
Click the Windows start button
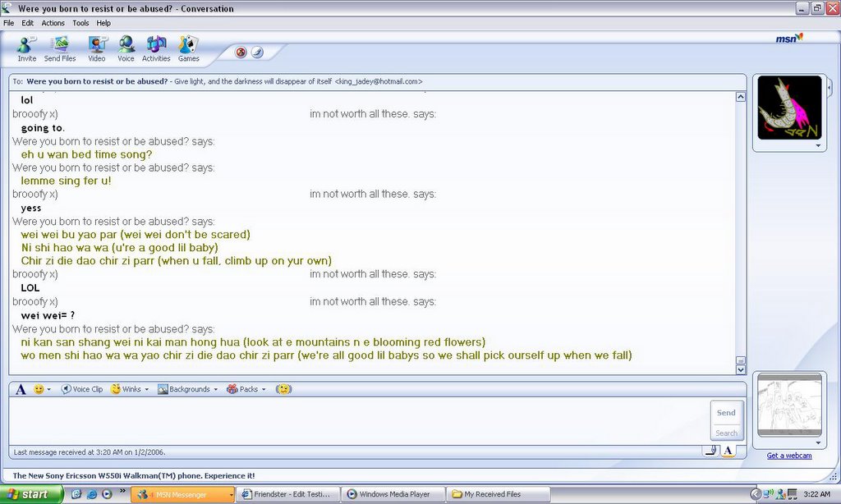coord(31,494)
